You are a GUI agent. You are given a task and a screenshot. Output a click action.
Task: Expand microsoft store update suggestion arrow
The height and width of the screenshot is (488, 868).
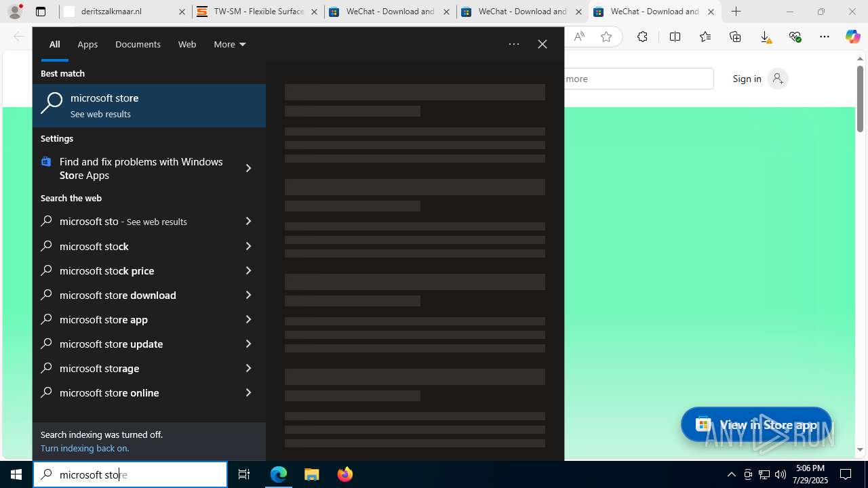tap(248, 344)
